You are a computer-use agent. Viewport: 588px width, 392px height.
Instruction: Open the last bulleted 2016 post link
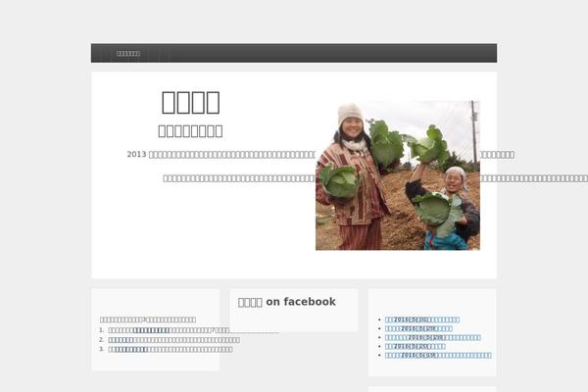(438, 355)
